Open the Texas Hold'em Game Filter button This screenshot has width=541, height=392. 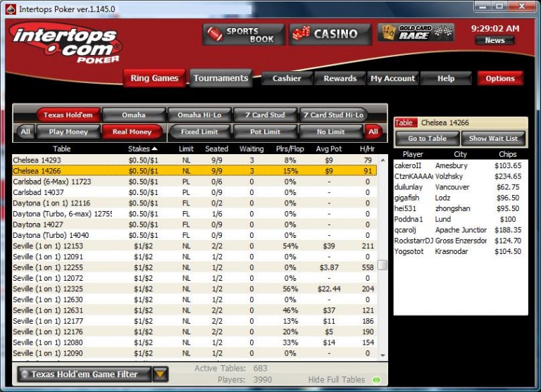point(85,374)
